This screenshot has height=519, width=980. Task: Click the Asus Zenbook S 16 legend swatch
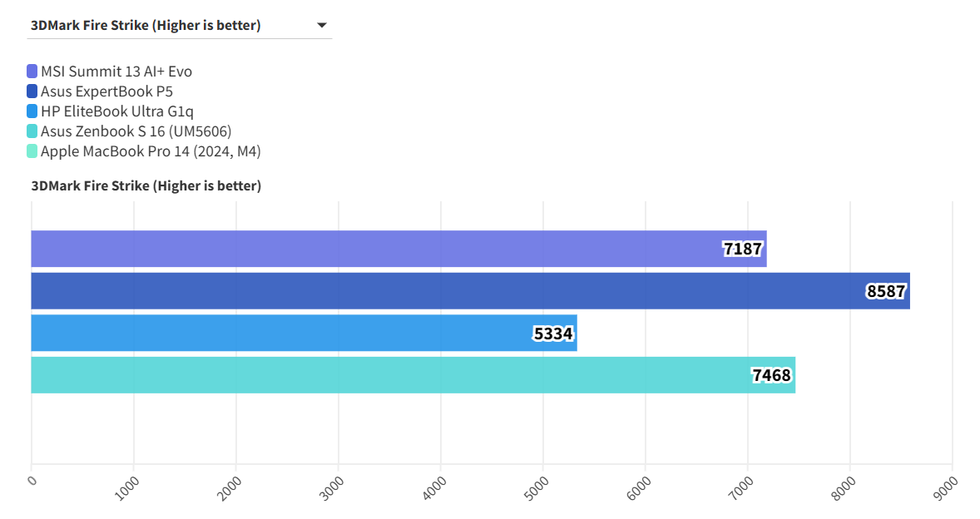32,131
